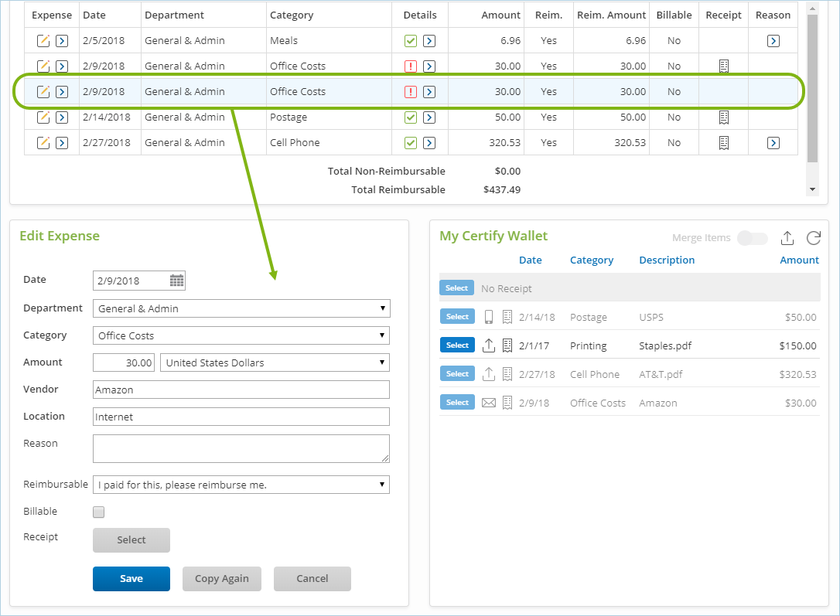This screenshot has height=616, width=840.
Task: Click details arrow in Meals row
Action: [429, 41]
